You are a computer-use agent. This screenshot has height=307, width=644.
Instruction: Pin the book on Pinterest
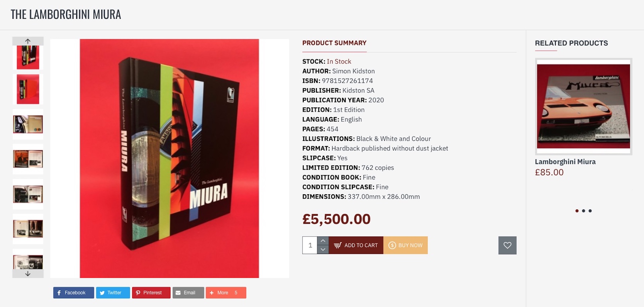[151, 293]
